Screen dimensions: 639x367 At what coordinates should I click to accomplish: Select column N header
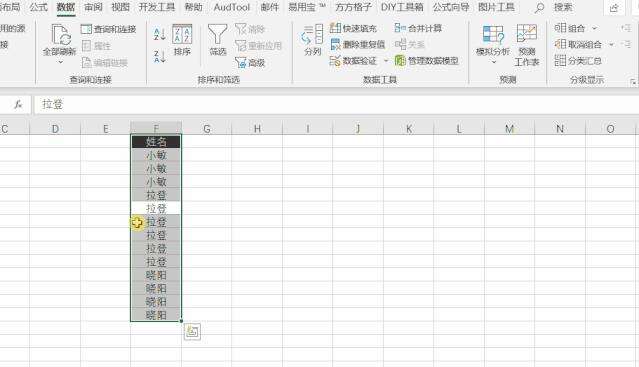tap(560, 129)
